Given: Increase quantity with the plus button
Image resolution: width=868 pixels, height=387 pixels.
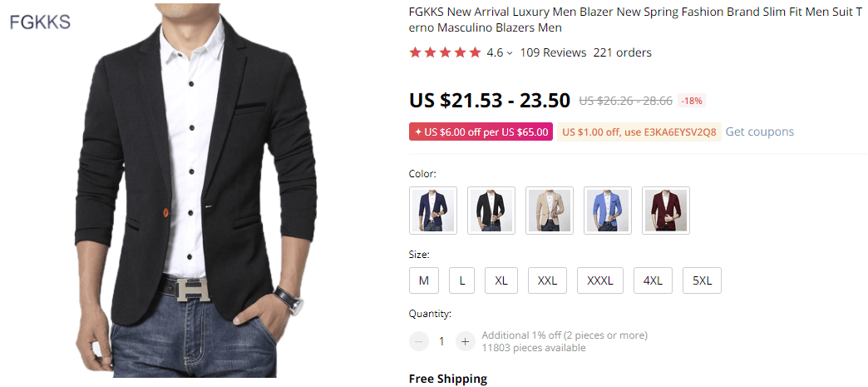Looking at the screenshot, I should pyautogui.click(x=465, y=341).
